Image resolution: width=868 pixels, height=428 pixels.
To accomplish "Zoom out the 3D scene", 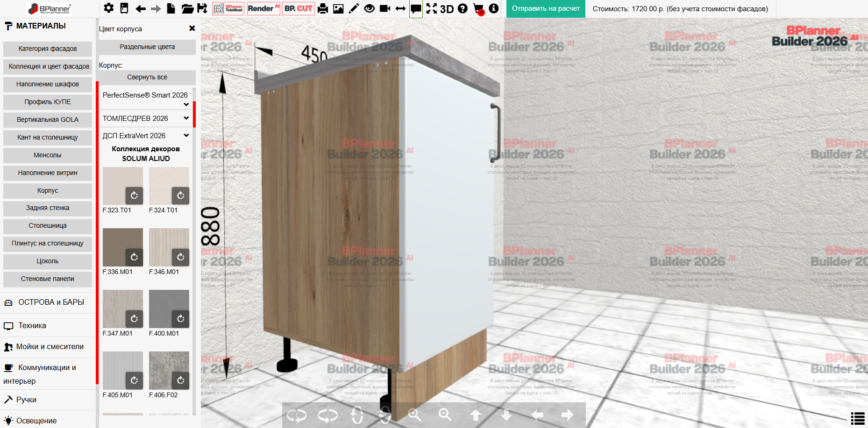I will click(x=445, y=414).
